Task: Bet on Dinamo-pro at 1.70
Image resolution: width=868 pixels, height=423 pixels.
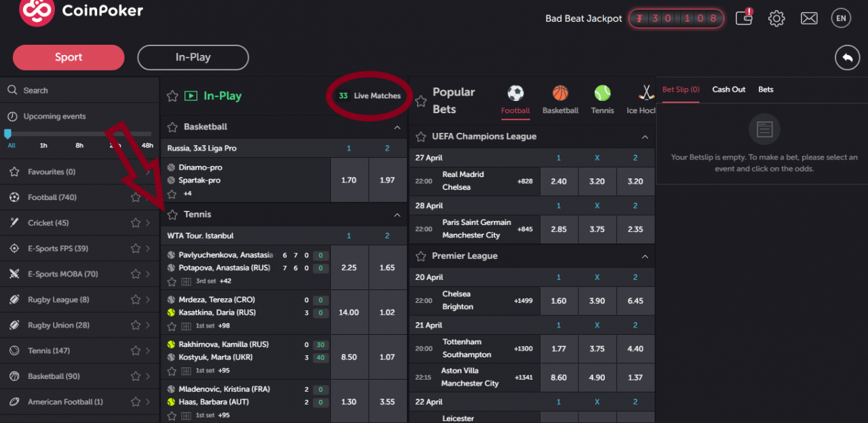Action: point(349,180)
